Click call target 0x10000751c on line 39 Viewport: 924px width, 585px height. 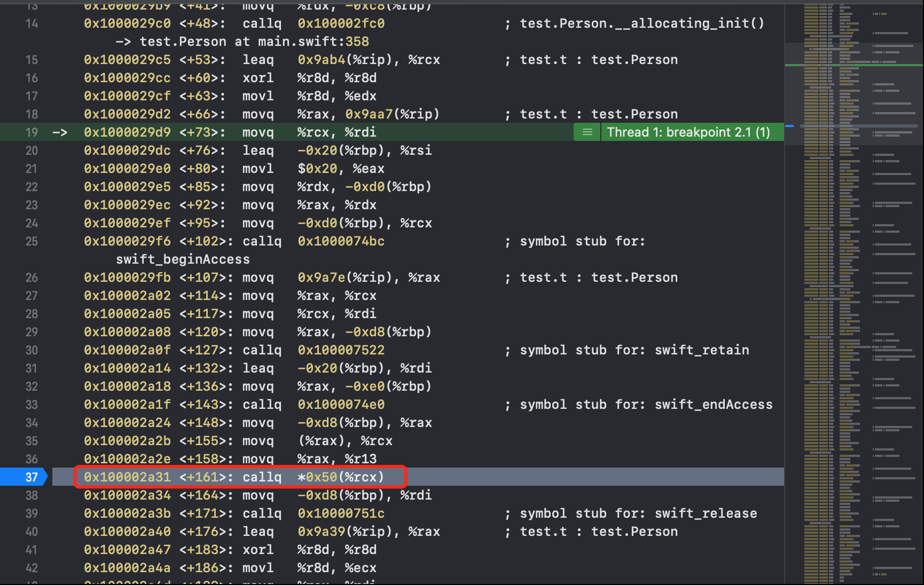click(341, 513)
